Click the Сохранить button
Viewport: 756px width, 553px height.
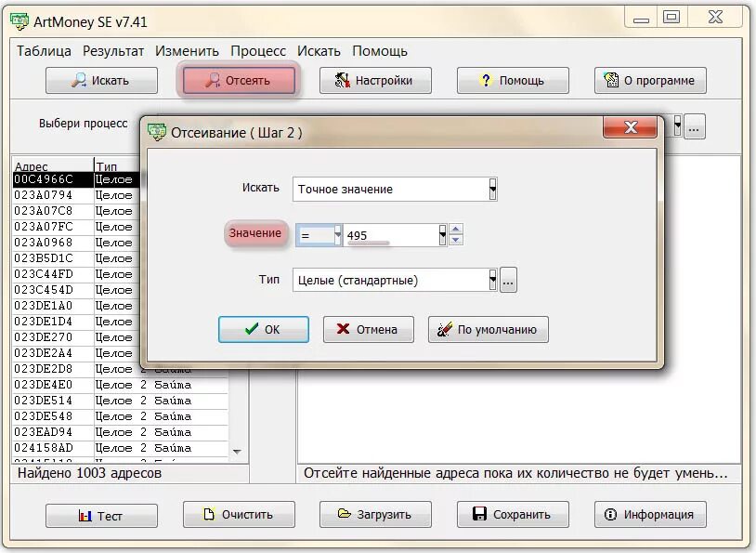click(513, 514)
